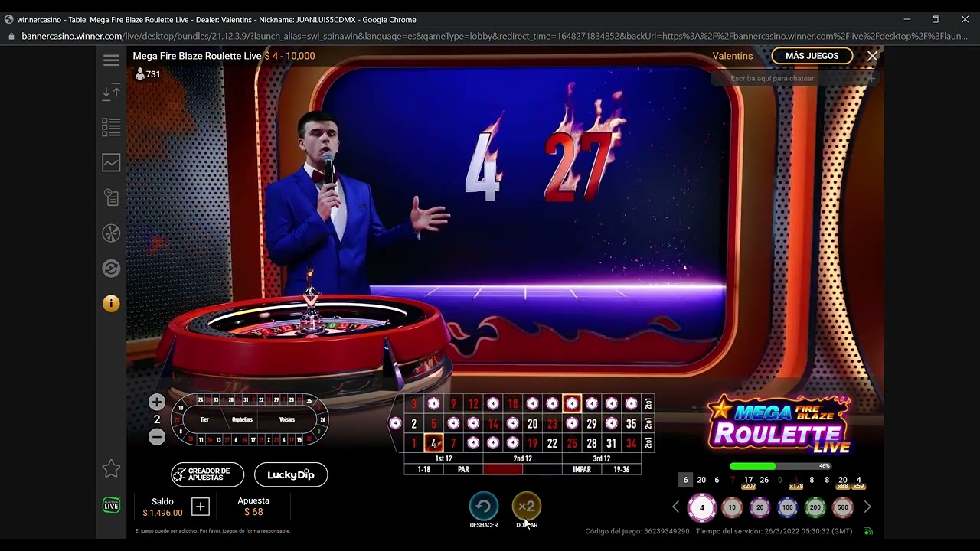
Task: Bet on number 12 on the table
Action: pyautogui.click(x=473, y=403)
